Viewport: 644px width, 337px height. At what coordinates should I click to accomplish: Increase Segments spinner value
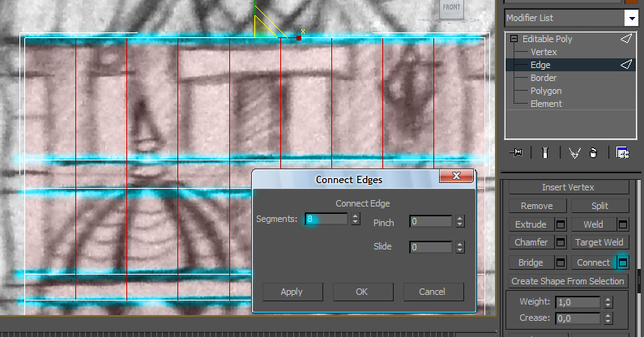click(x=355, y=216)
